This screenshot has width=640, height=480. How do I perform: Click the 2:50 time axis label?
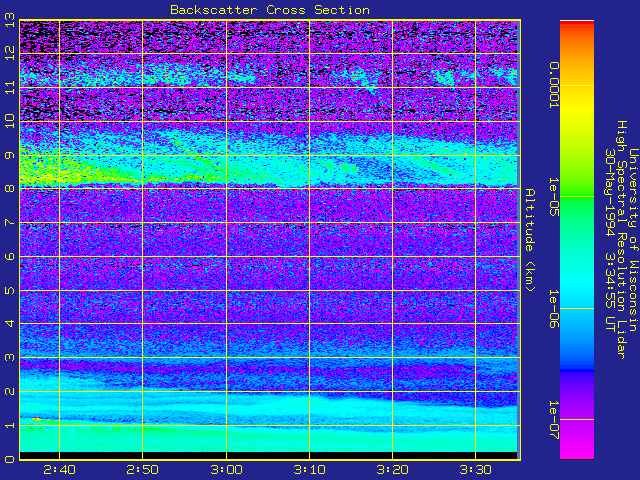click(142, 470)
